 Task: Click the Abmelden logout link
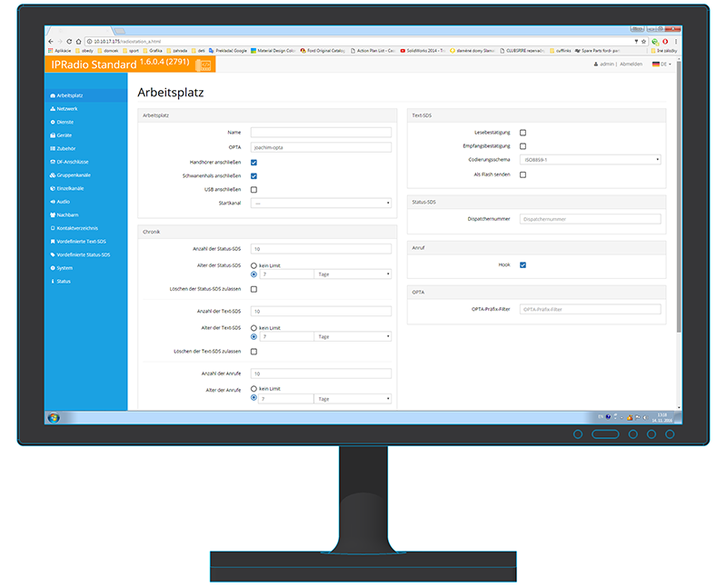[x=631, y=65]
